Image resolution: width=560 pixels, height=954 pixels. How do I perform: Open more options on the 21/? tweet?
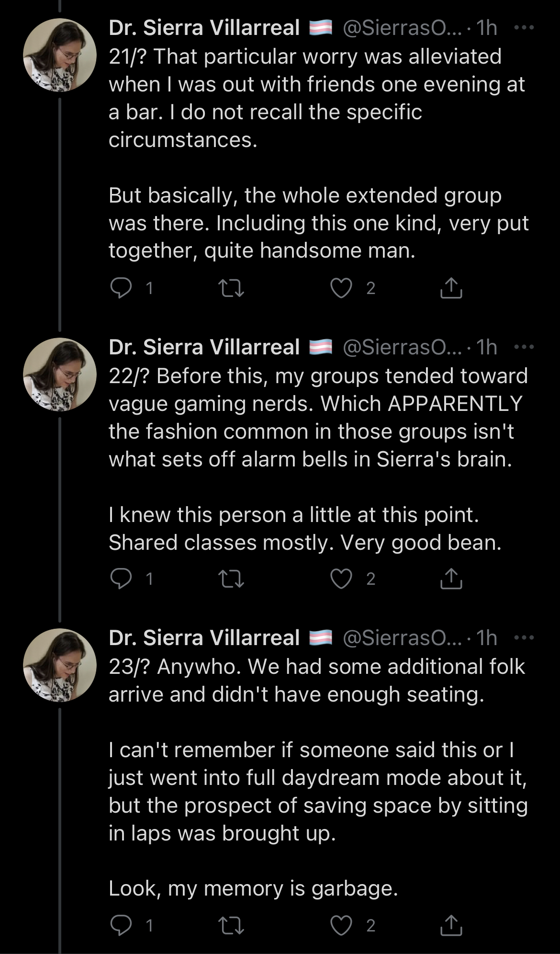click(524, 28)
